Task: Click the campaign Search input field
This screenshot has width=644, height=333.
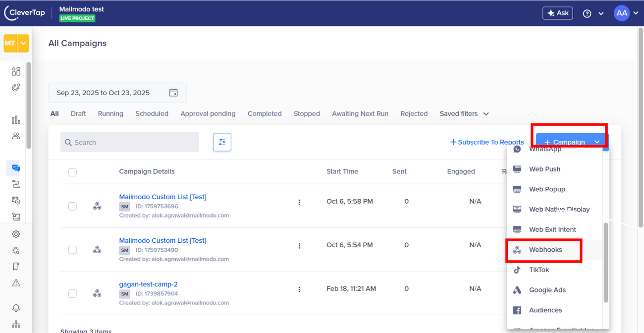Action: point(134,142)
